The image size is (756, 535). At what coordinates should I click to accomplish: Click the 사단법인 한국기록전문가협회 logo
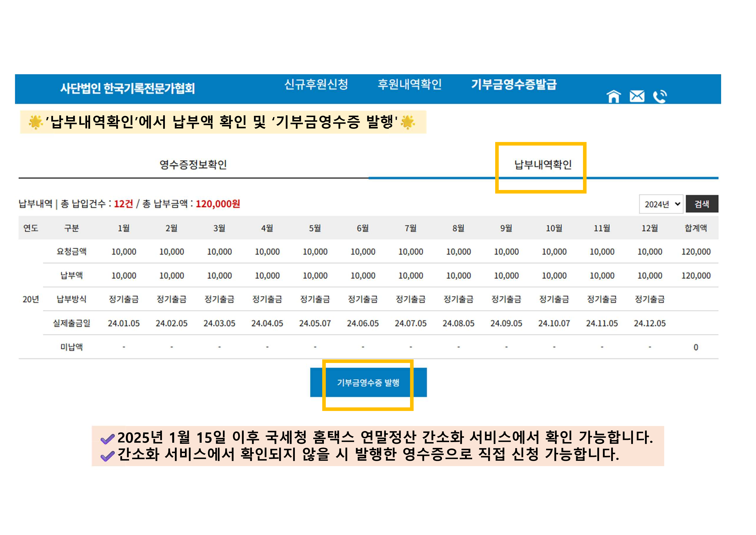pos(127,88)
